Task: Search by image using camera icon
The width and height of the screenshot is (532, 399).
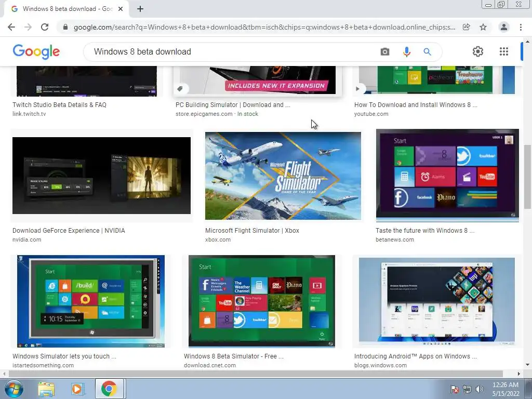Action: [x=385, y=51]
